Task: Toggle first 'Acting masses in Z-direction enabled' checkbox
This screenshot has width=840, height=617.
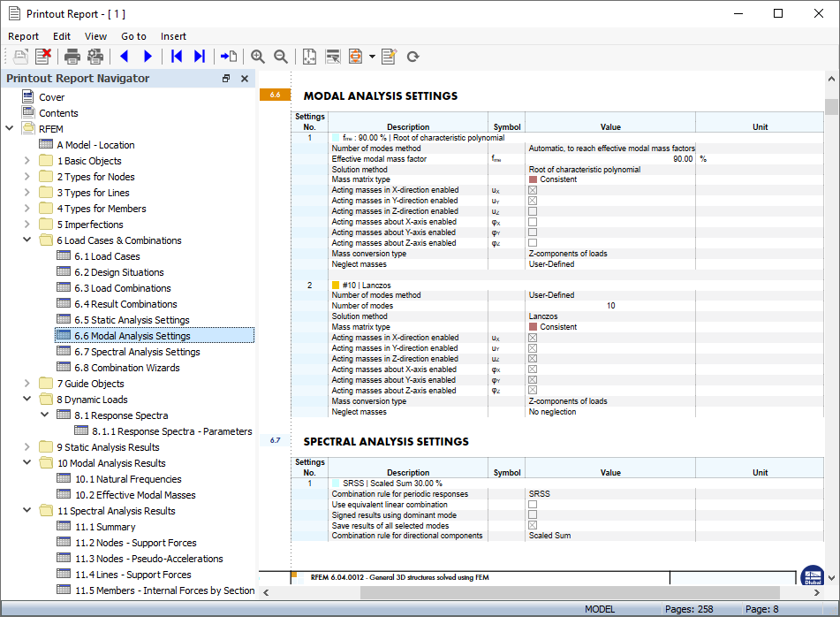Action: pyautogui.click(x=533, y=211)
